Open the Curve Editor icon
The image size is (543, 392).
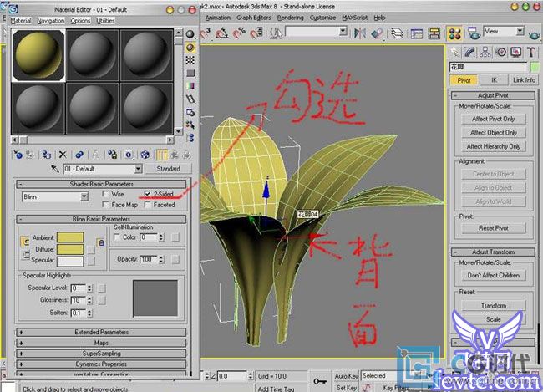(416, 33)
